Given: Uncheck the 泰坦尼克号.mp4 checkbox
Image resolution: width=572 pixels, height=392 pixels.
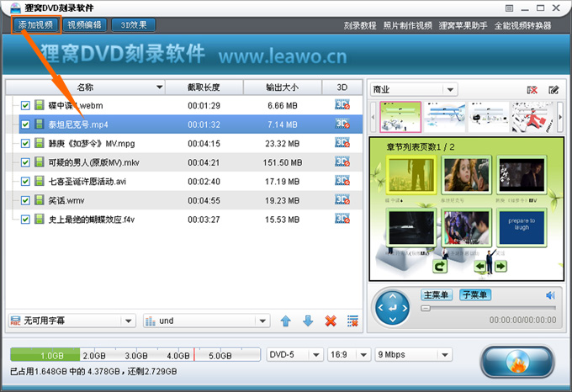Looking at the screenshot, I should click(x=25, y=124).
